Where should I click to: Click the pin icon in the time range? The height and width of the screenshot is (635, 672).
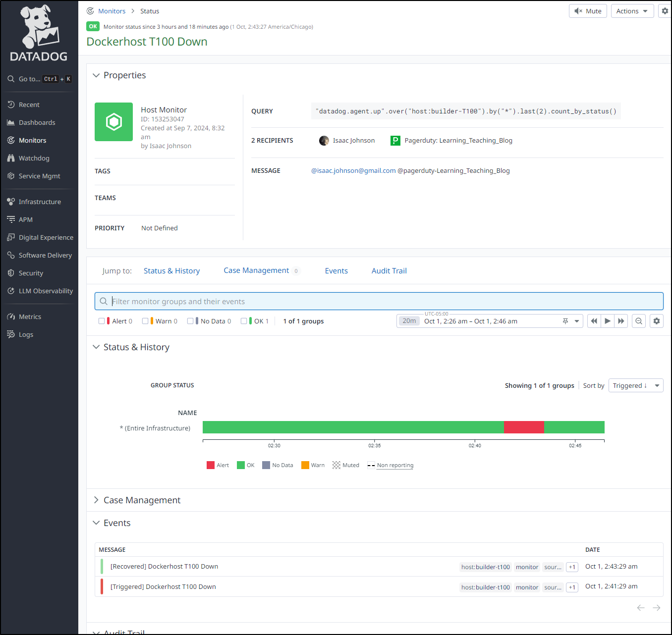coord(565,321)
